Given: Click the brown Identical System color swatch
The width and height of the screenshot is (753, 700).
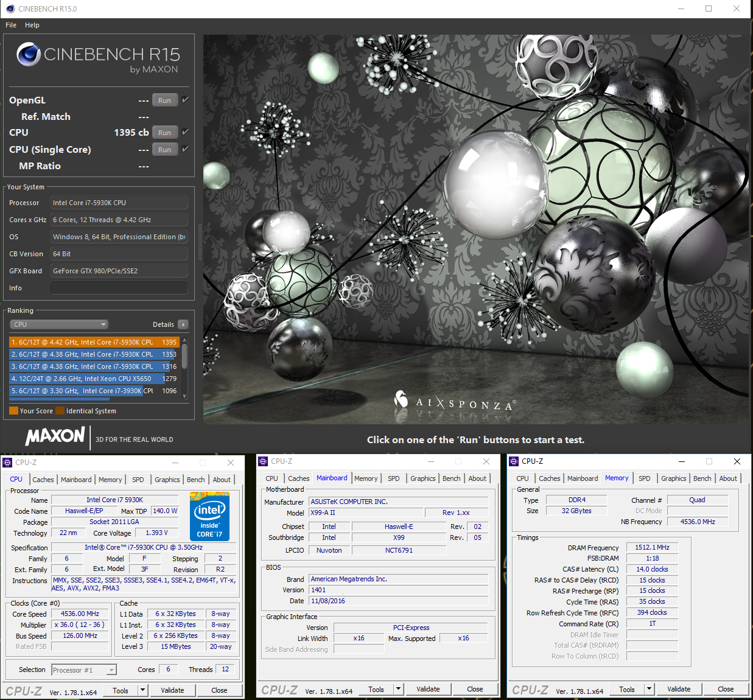Looking at the screenshot, I should point(60,410).
